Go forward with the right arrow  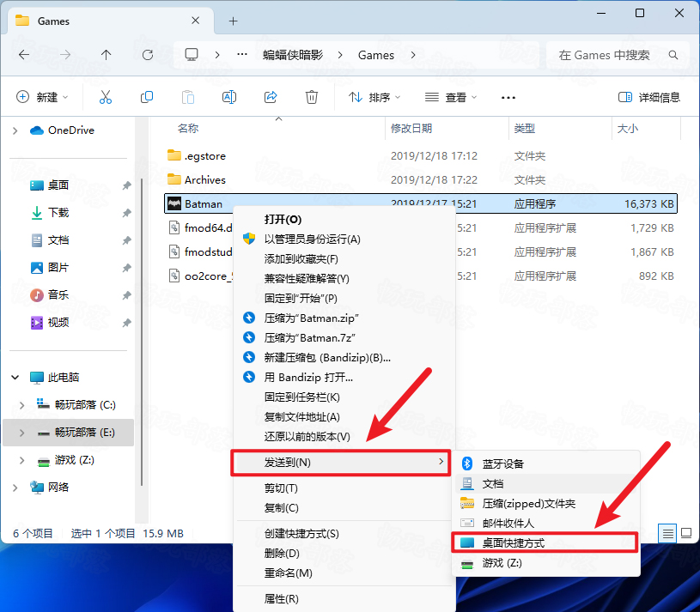(x=65, y=55)
